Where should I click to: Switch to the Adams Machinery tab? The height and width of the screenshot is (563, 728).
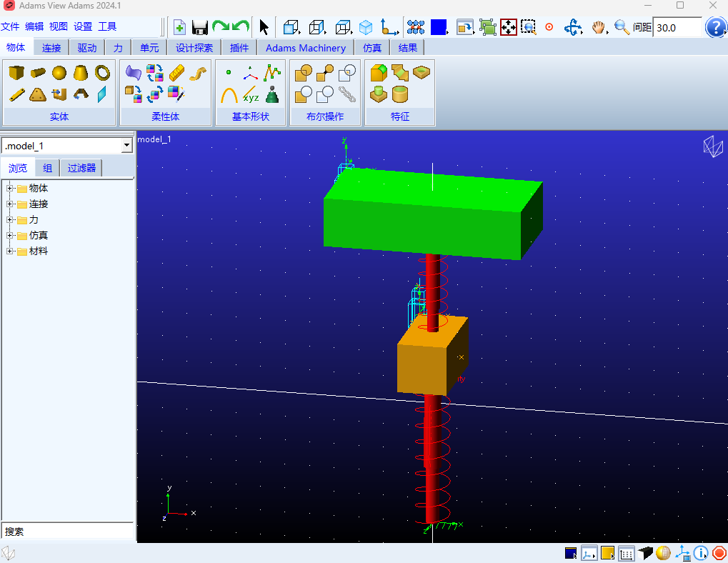(306, 48)
